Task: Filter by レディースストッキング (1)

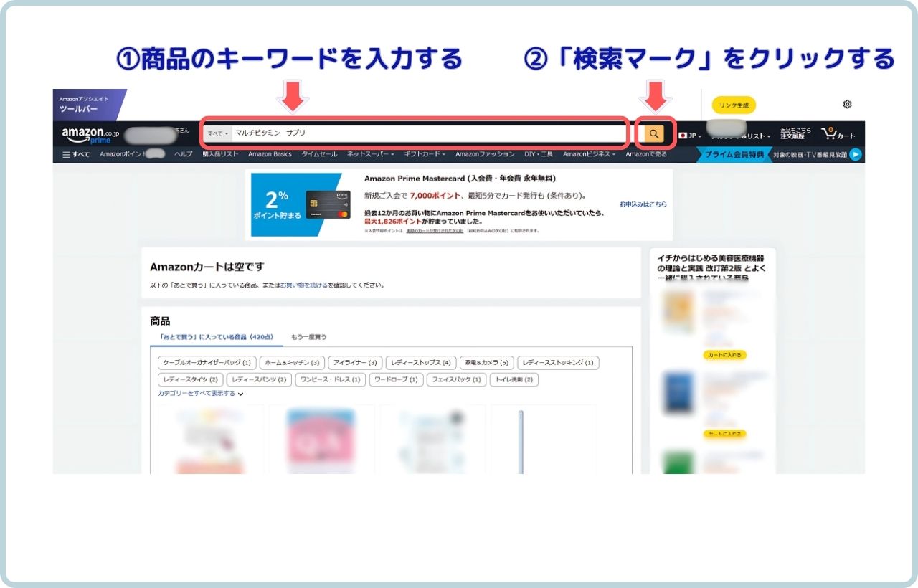Action: [x=558, y=363]
